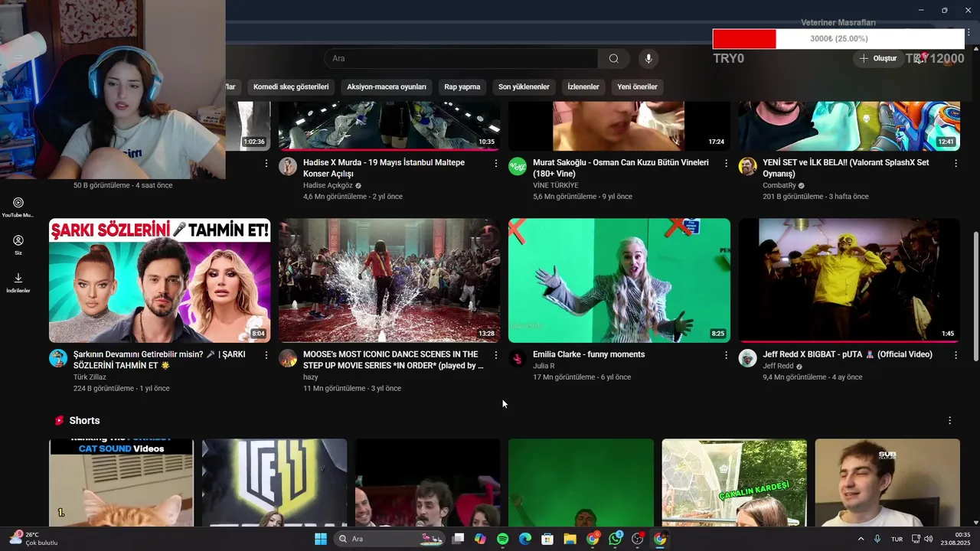Click the page vertical scrollbar
Screen dimensions: 980x551
[x=975, y=297]
